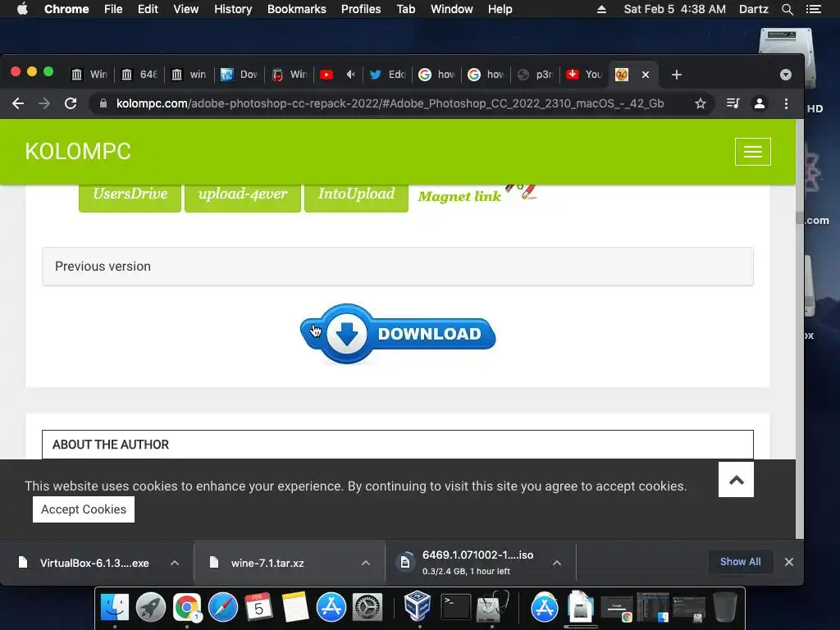This screenshot has height=630, width=840.
Task: Switch to the 'p3n' tab
Action: click(536, 75)
